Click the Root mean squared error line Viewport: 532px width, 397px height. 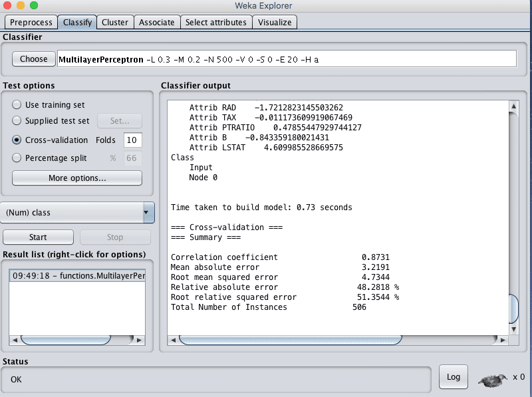click(x=280, y=277)
